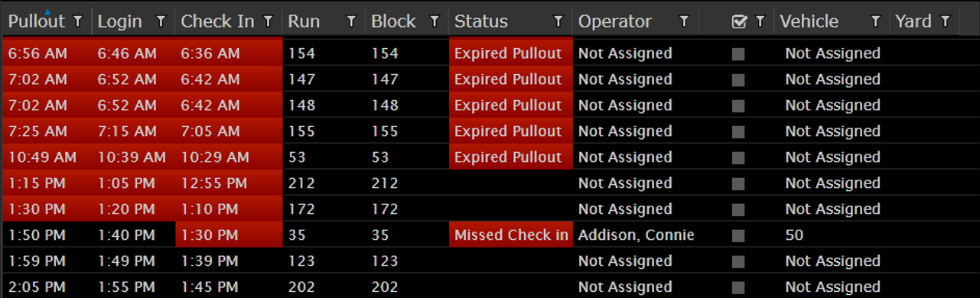Open the Pullout column filter icon

[77, 22]
